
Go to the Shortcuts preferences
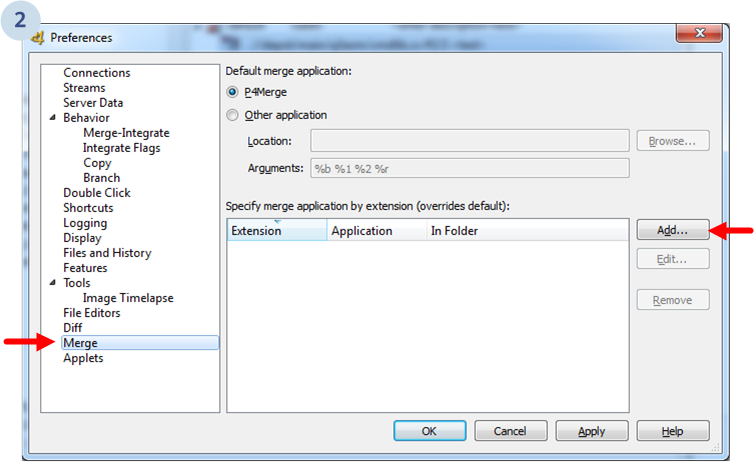(x=88, y=208)
